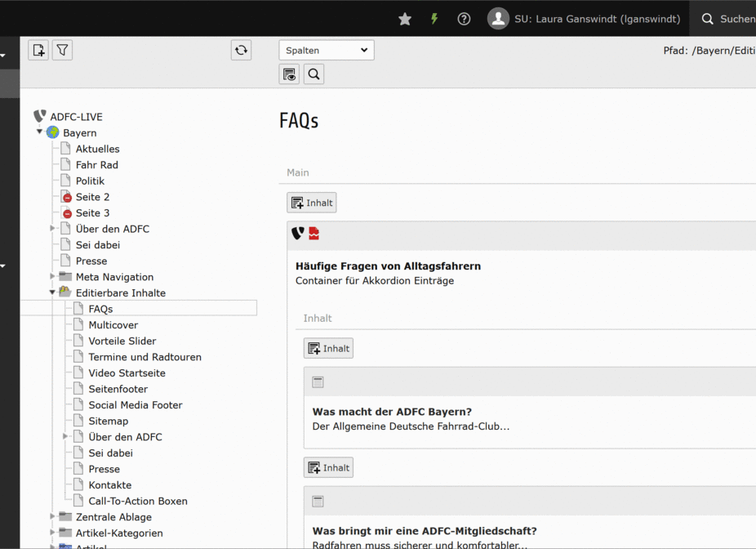
Task: Click the red container element icon
Action: pos(314,233)
